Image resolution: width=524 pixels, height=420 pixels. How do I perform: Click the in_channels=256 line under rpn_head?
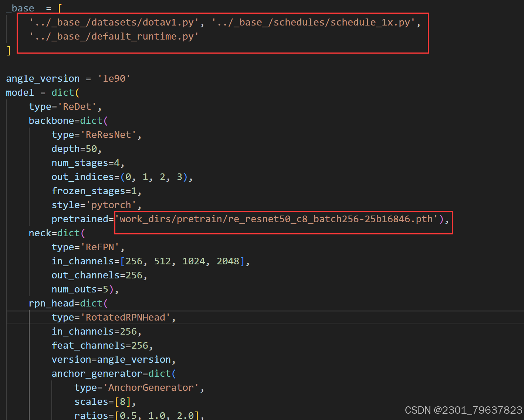pos(97,331)
